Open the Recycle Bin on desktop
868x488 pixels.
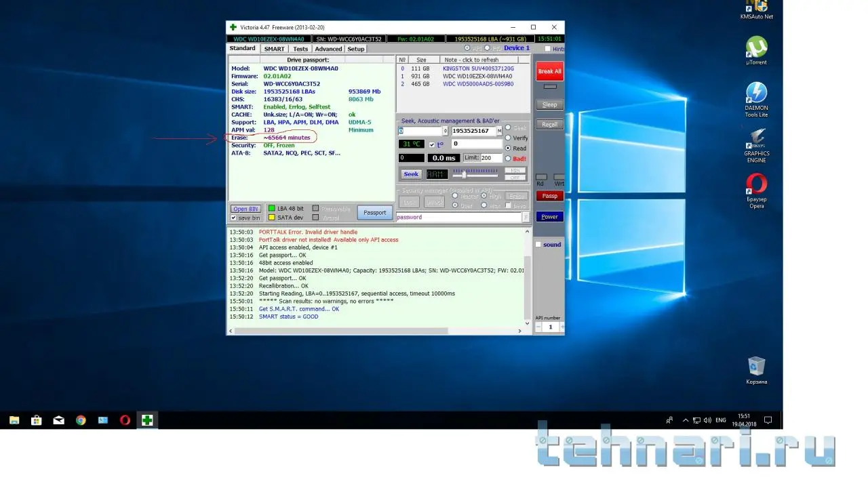coord(756,367)
